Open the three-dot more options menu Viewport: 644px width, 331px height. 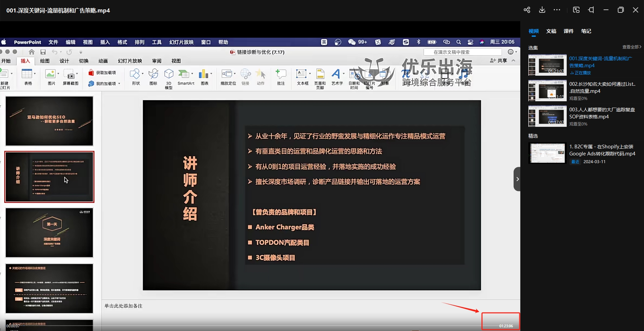coord(557,10)
